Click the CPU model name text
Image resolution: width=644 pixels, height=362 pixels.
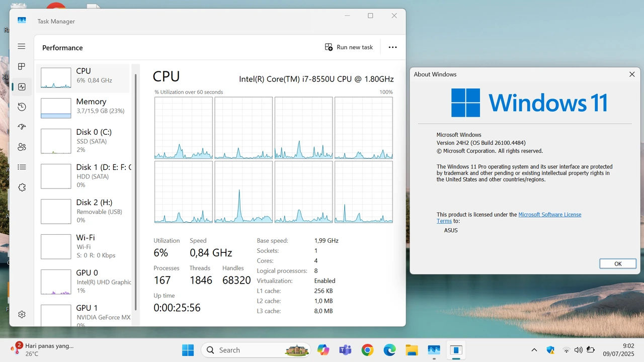pyautogui.click(x=316, y=79)
